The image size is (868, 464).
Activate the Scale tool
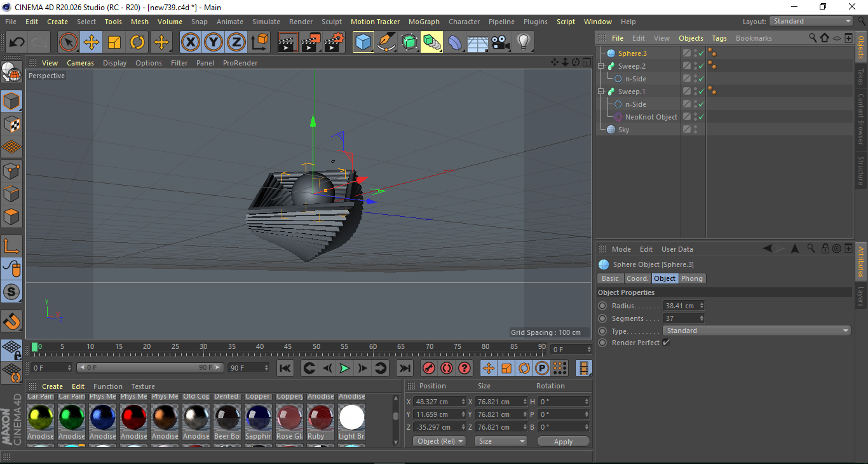click(x=114, y=43)
